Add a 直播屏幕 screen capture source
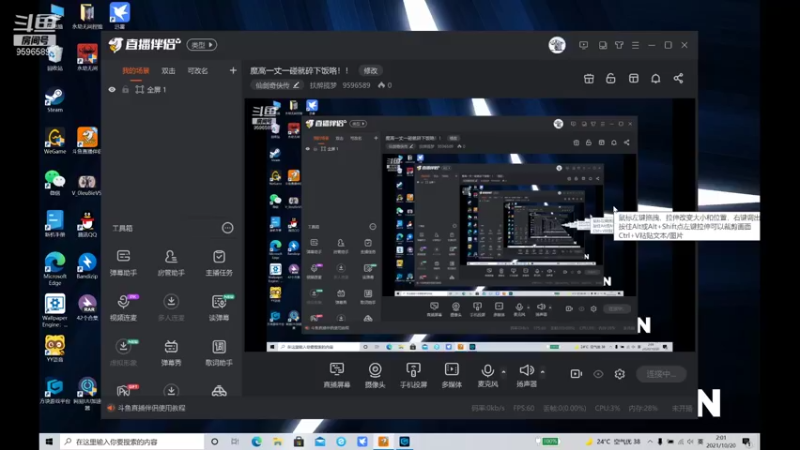Screen dimensions: 800x450 (337, 375)
